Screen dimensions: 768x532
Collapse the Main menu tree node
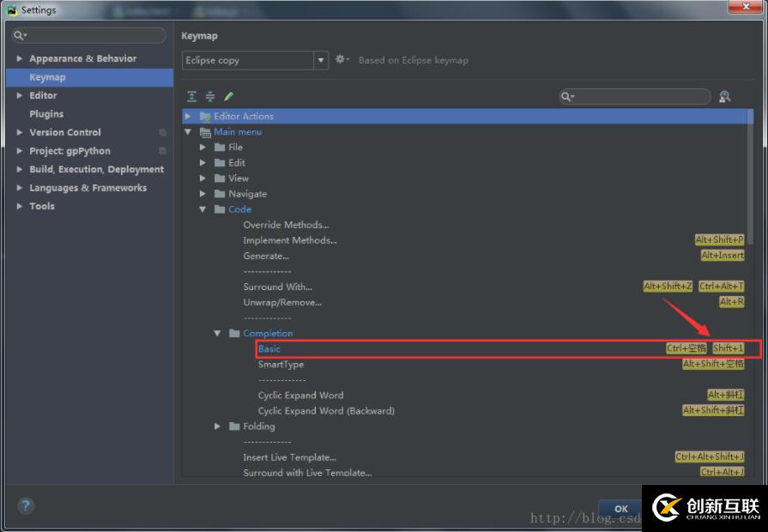point(188,132)
